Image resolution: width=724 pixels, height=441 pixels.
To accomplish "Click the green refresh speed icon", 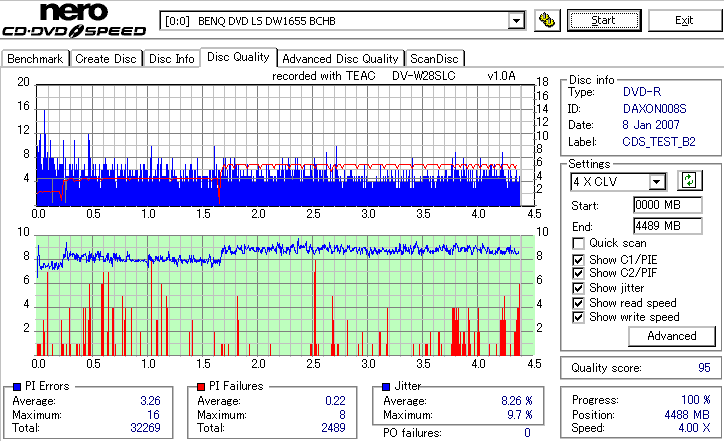I will point(689,181).
